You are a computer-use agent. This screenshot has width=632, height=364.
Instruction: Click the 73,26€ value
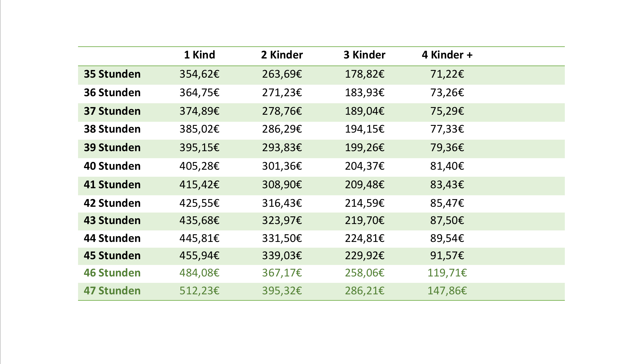click(x=447, y=93)
